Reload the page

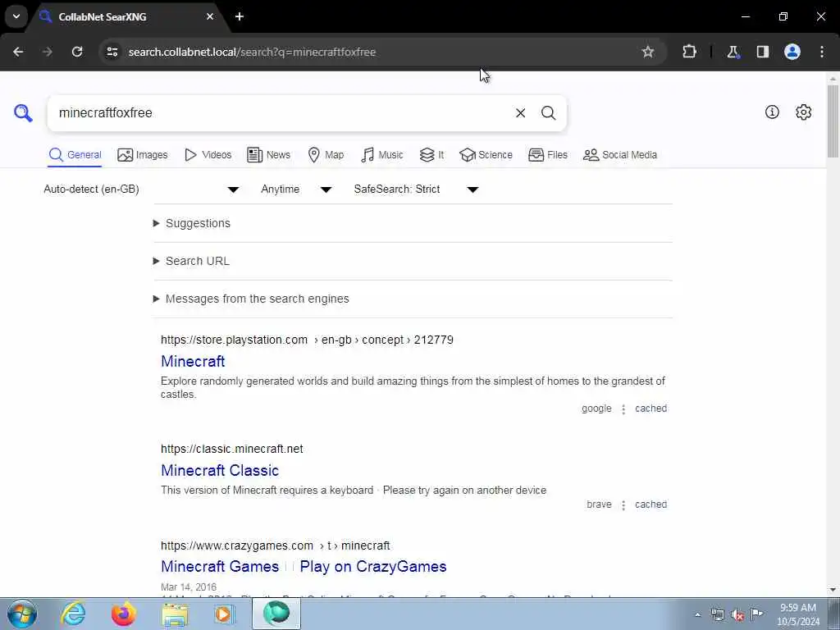point(77,52)
